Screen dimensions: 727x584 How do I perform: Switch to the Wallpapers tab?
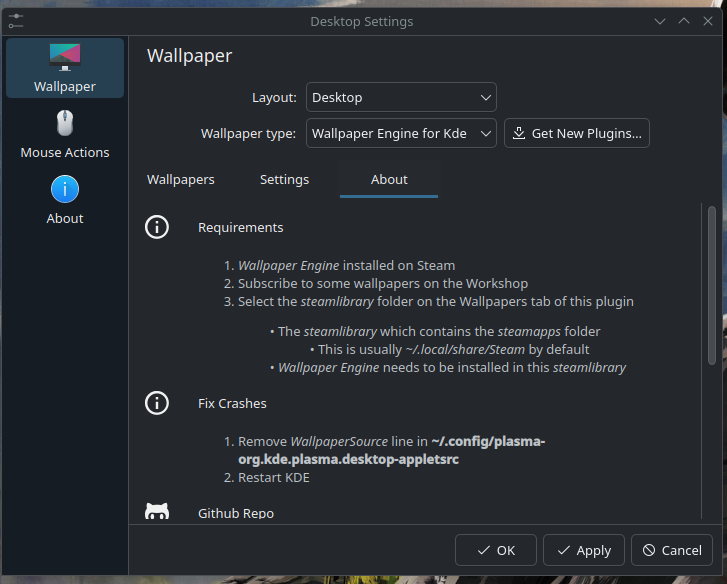pyautogui.click(x=181, y=180)
